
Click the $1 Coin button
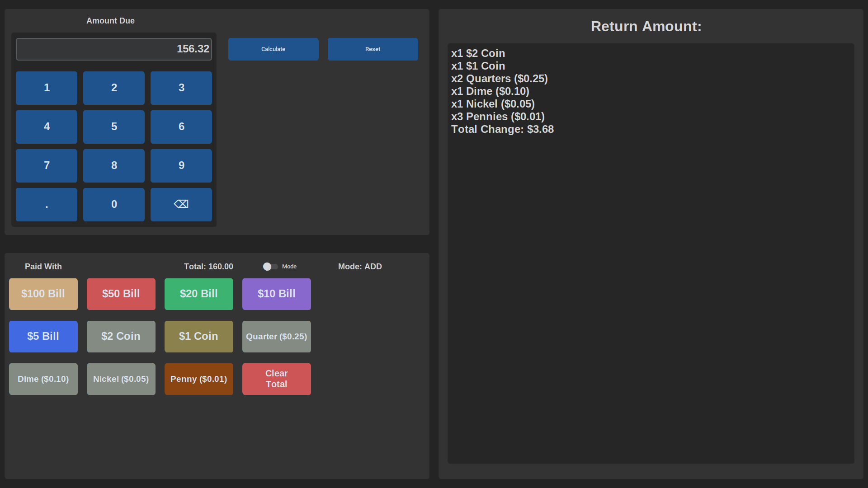coord(199,337)
